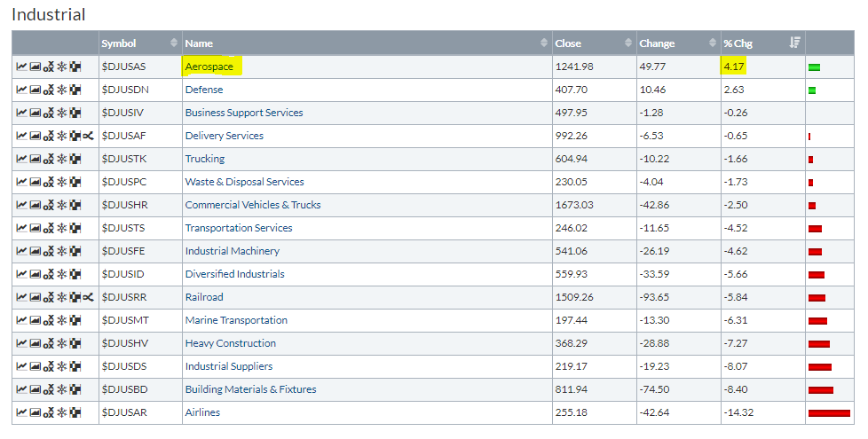Click the snowflake icon for Business Support Services
This screenshot has width=868, height=439.
click(x=61, y=113)
